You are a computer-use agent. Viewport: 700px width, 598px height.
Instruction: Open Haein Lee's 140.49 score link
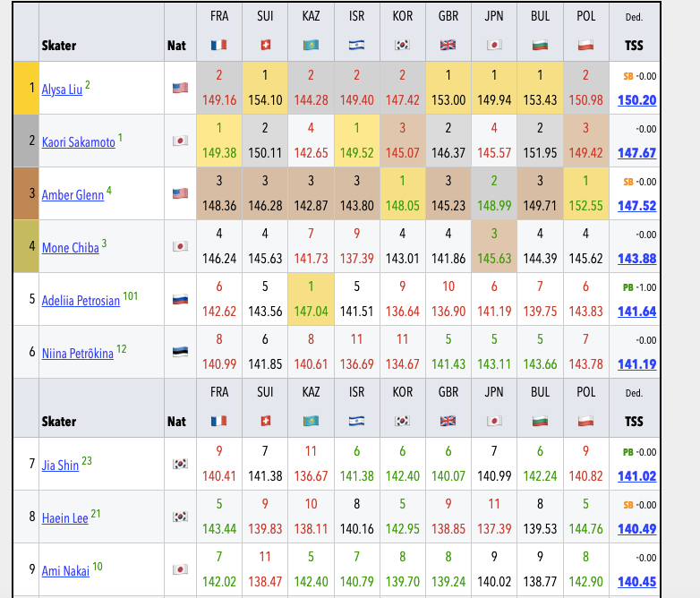click(x=636, y=529)
